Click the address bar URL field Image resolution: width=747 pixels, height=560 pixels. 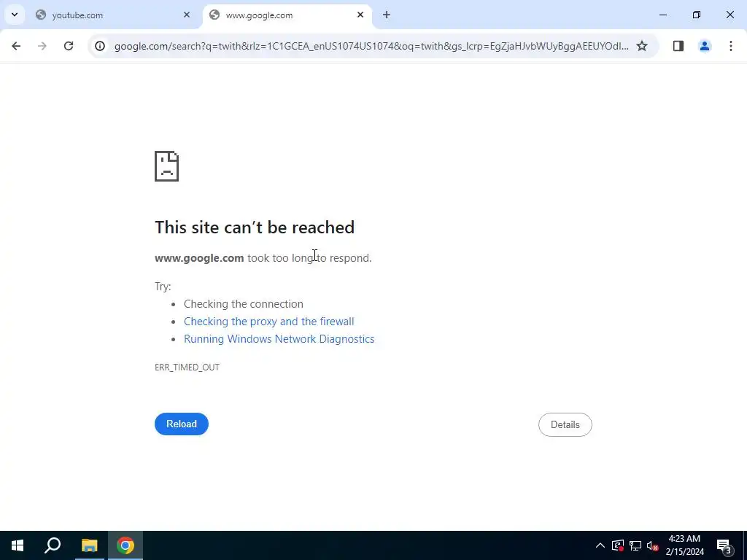click(x=371, y=46)
